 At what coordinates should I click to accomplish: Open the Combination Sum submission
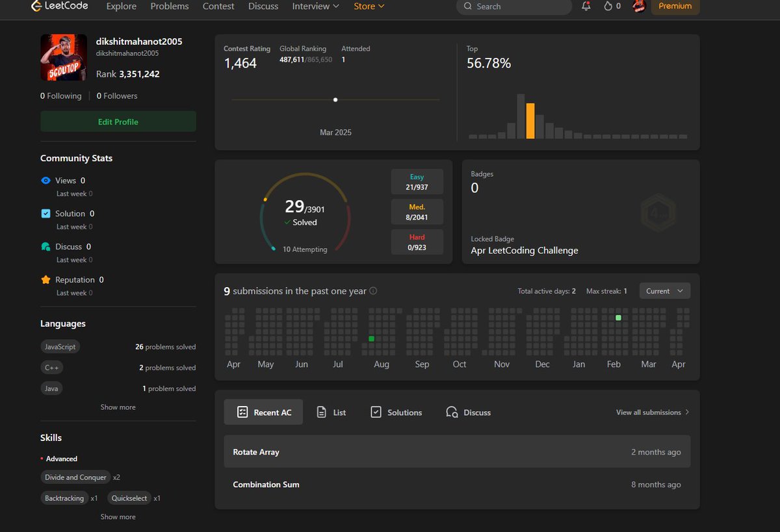point(457,485)
